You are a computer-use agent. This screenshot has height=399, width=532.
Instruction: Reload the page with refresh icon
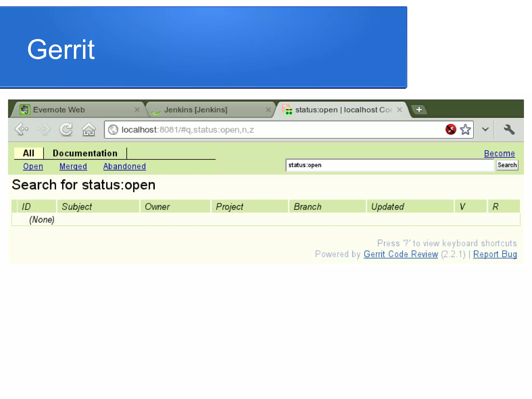(66, 129)
